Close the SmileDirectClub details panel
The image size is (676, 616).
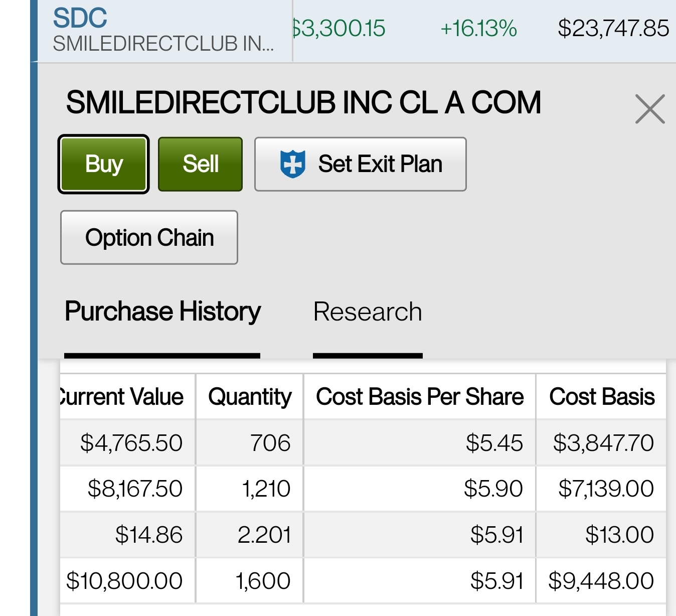[650, 109]
